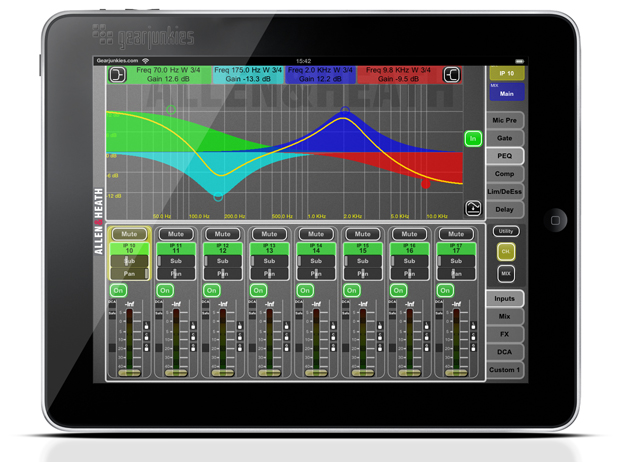The width and height of the screenshot is (630, 462).
Task: Click the Pan control on channel 12
Action: pos(223,274)
